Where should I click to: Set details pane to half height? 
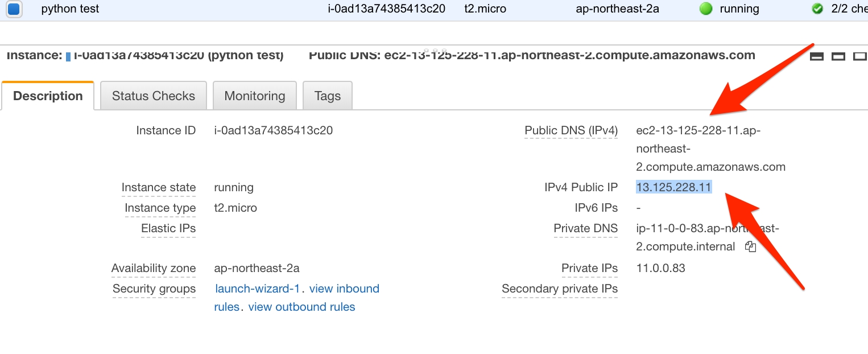pos(838,56)
